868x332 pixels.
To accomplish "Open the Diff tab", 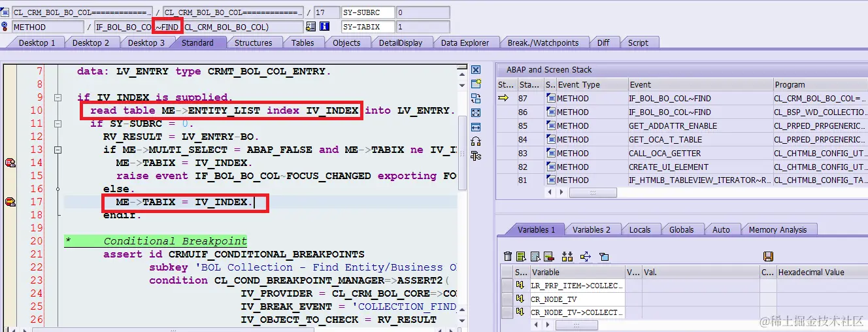I will pos(603,42).
